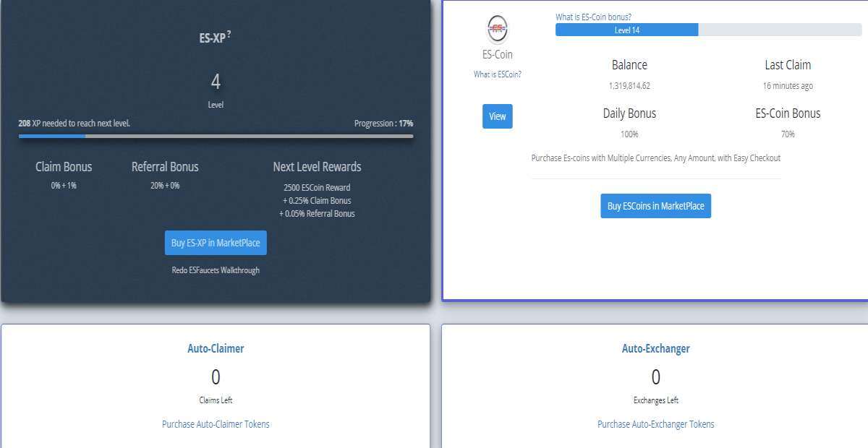Click the ES-Coin Bonus heading
This screenshot has width=868, height=448.
click(788, 113)
